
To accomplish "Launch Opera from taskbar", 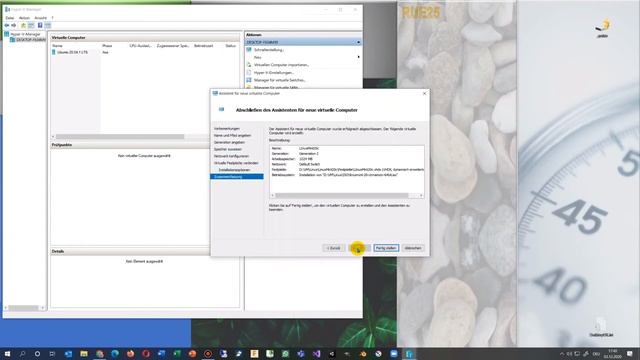I will click(146, 354).
